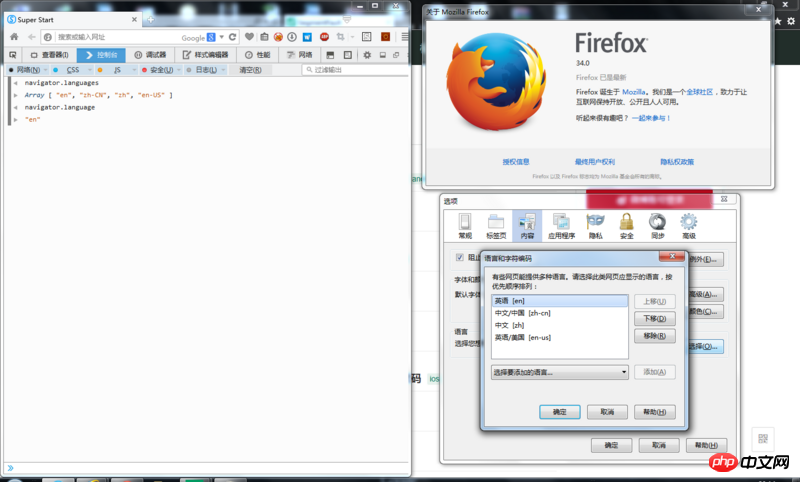The height and width of the screenshot is (482, 800).
Task: Click the reload page icon
Action: pos(233,37)
